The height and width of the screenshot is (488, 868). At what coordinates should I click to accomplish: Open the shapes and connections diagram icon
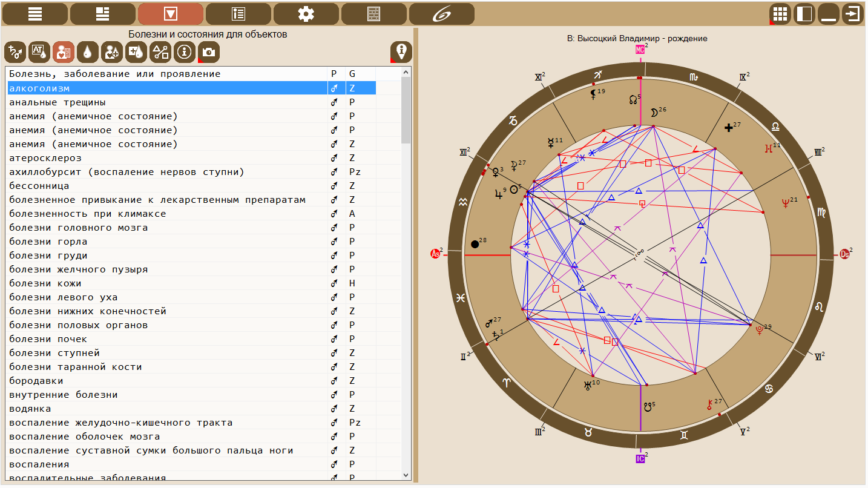(x=160, y=53)
